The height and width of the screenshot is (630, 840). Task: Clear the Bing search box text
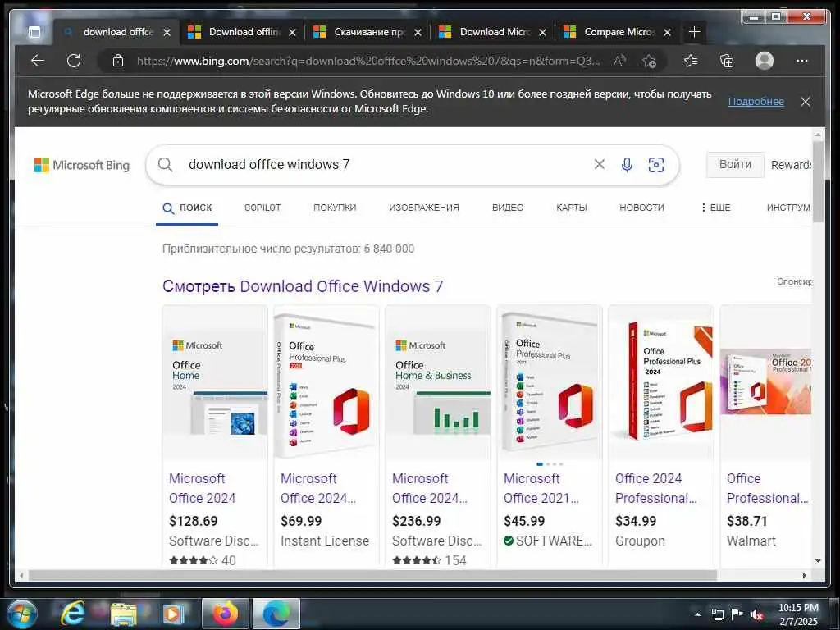(x=600, y=164)
